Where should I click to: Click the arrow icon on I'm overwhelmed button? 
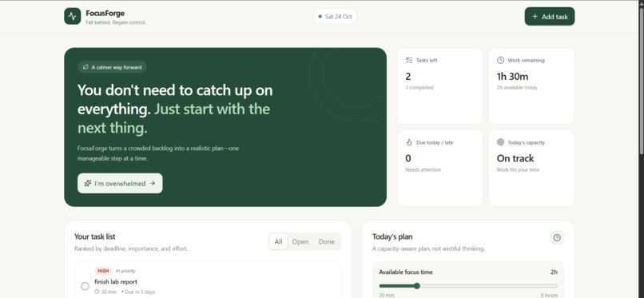(x=153, y=184)
